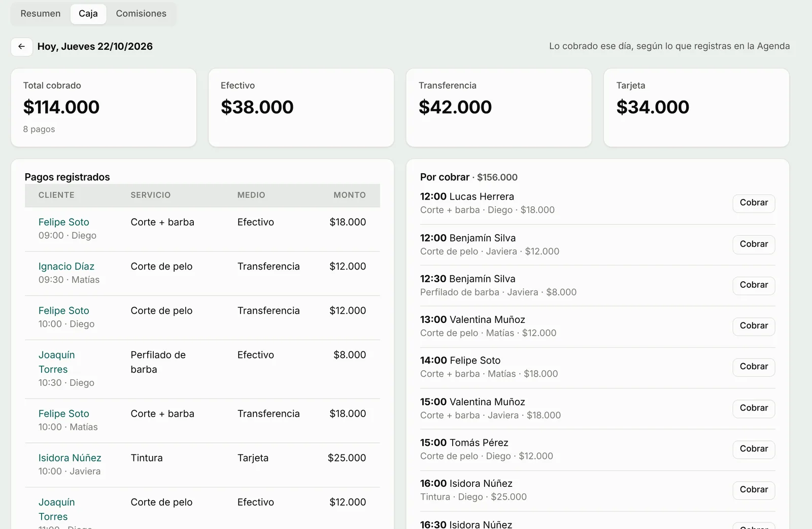Viewport: 812px width, 529px height.
Task: Open Joaquín Torres with Corte de pelo Efectivo
Action: tap(57, 509)
